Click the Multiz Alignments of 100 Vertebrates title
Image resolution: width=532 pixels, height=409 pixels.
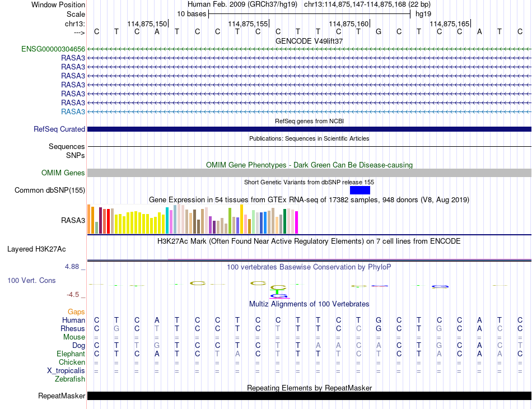(309, 304)
